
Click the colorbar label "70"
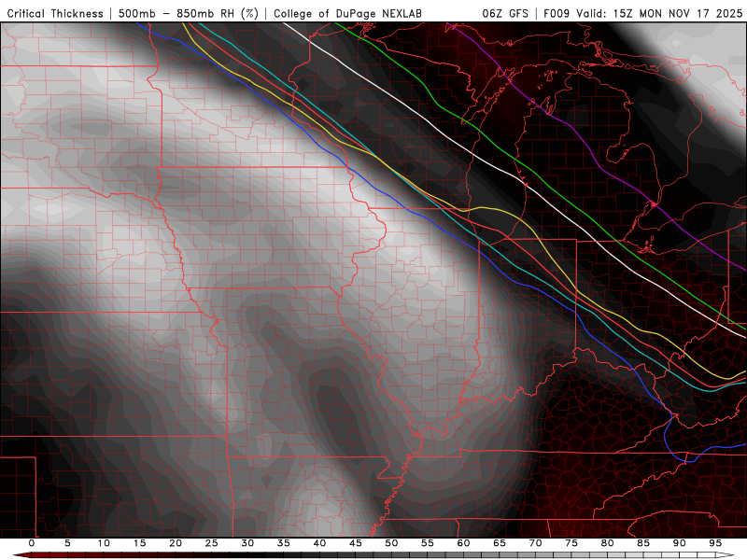click(535, 543)
